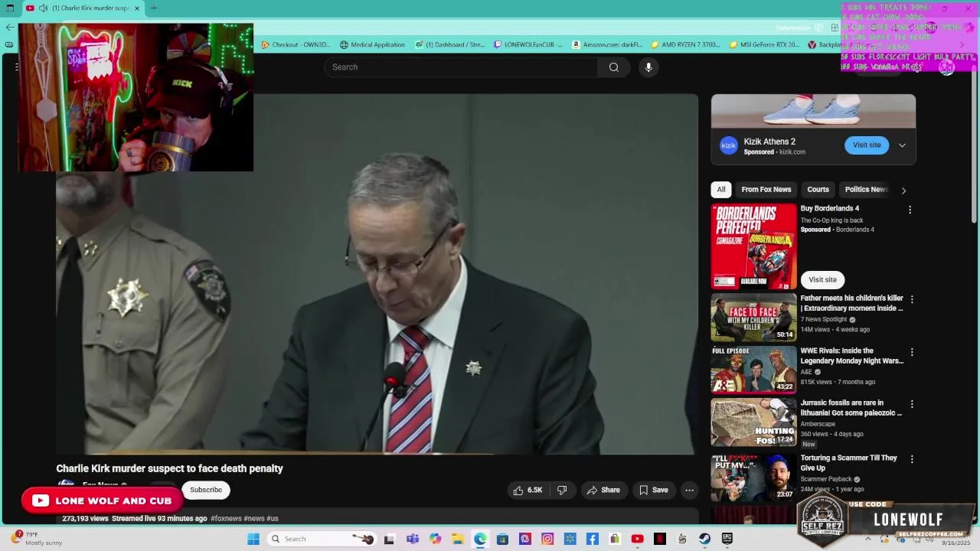Viewport: 980px width, 551px height.
Task: Open YouTube app in taskbar
Action: (x=637, y=539)
